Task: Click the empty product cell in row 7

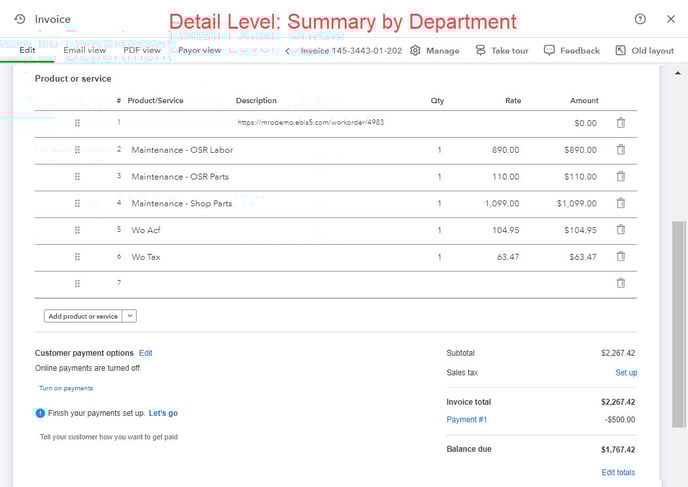Action: click(180, 283)
